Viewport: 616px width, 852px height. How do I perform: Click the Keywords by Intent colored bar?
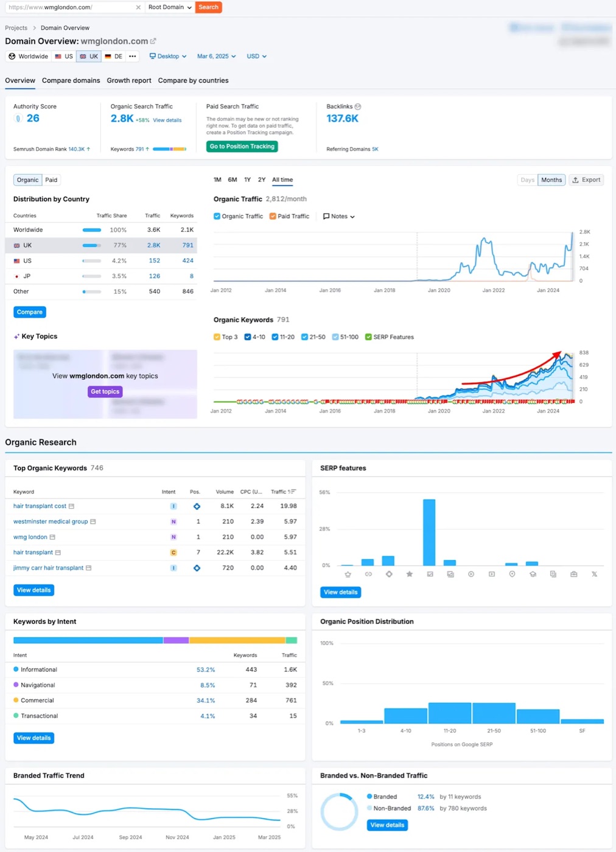(x=155, y=640)
